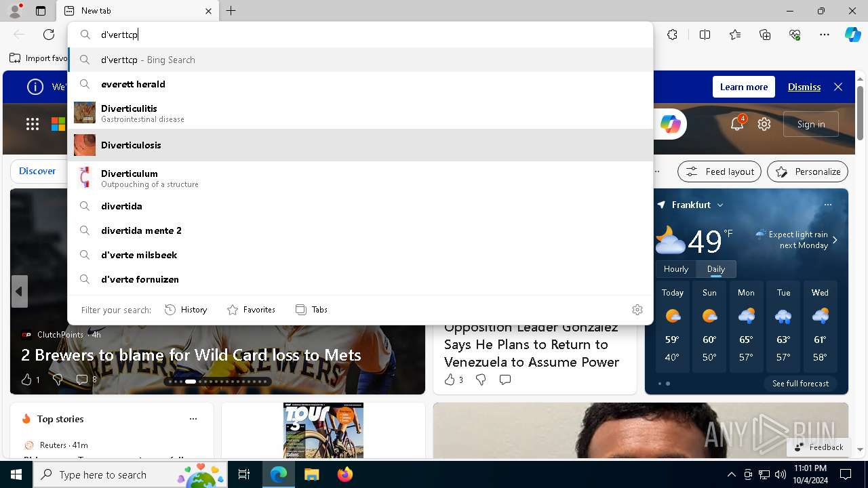See full forecast link
Screen dimensions: 868x488
(800, 384)
